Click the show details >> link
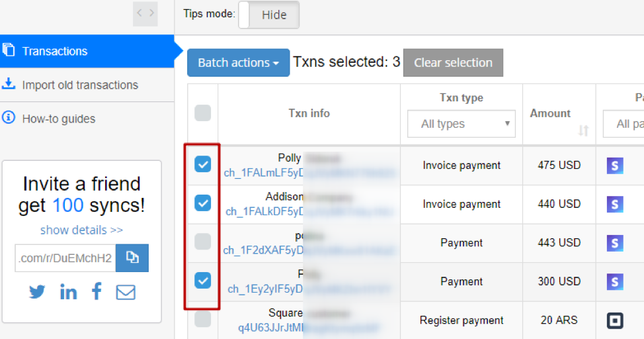Image resolution: width=644 pixels, height=339 pixels. tap(81, 230)
